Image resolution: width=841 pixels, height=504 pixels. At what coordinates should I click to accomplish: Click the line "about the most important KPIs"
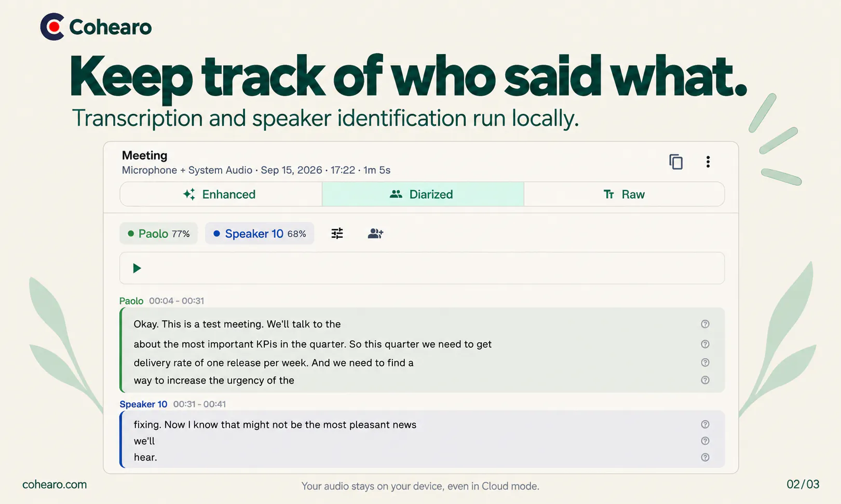pos(313,344)
